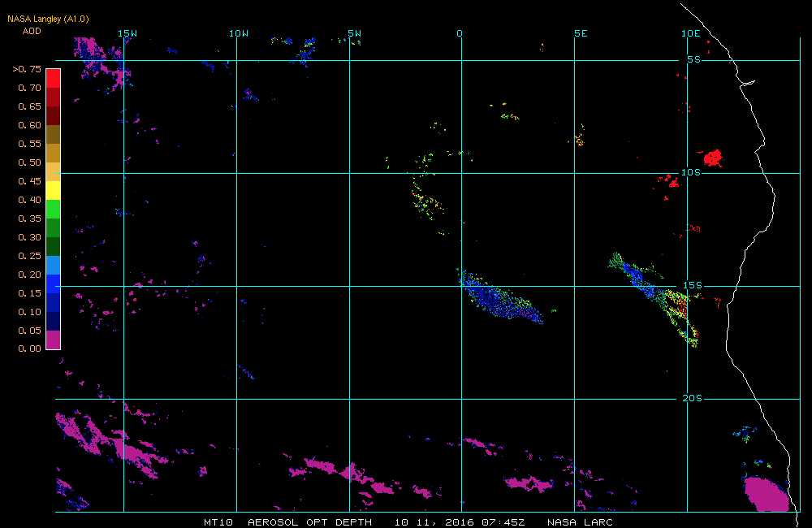Click the 10E longitude label
The image size is (812, 528).
click(691, 33)
